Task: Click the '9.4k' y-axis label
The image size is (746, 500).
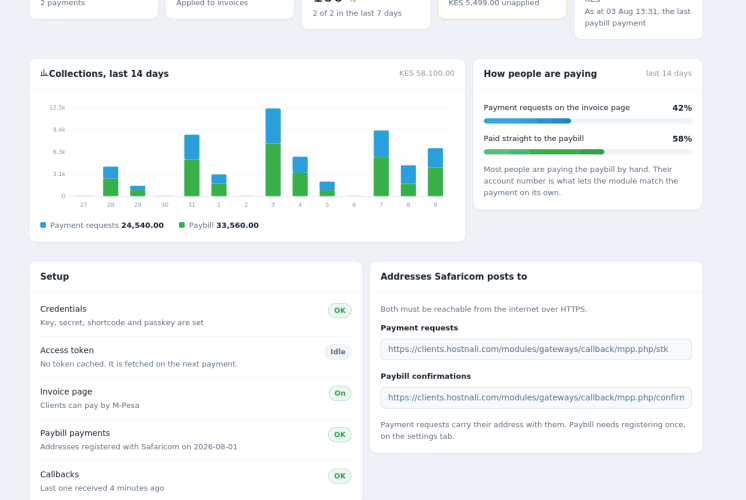Action: pyautogui.click(x=59, y=130)
